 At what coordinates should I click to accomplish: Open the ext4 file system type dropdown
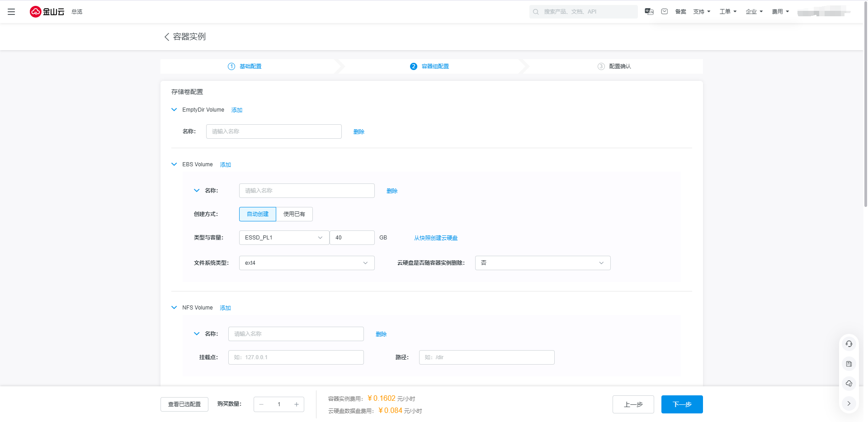(307, 263)
